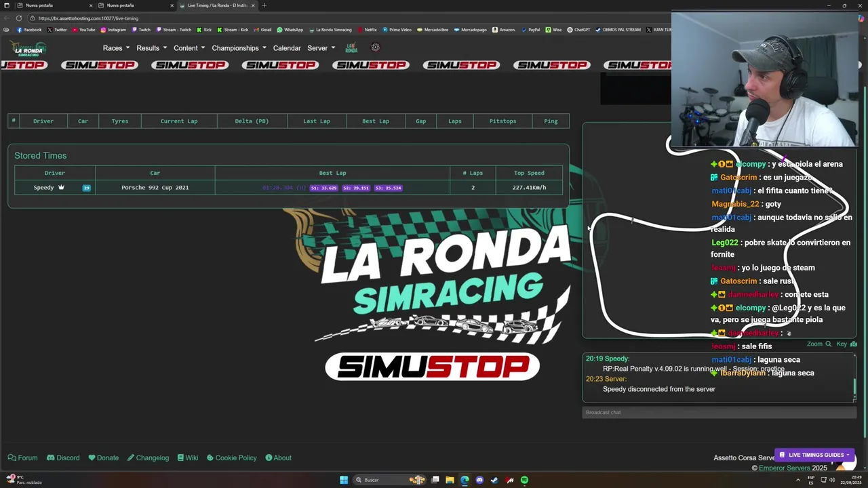Open the Facebook bookmark
Viewport: 868px width, 488px height.
pyautogui.click(x=29, y=30)
